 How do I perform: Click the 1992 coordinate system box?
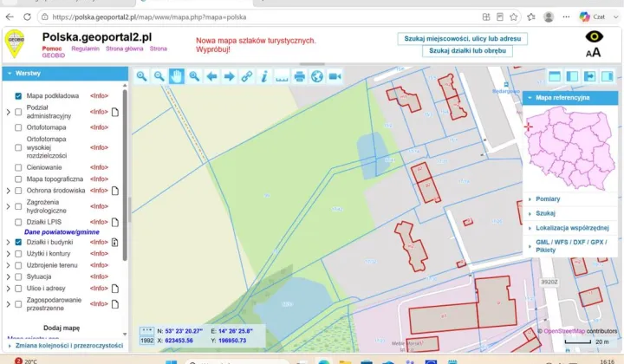tap(146, 341)
